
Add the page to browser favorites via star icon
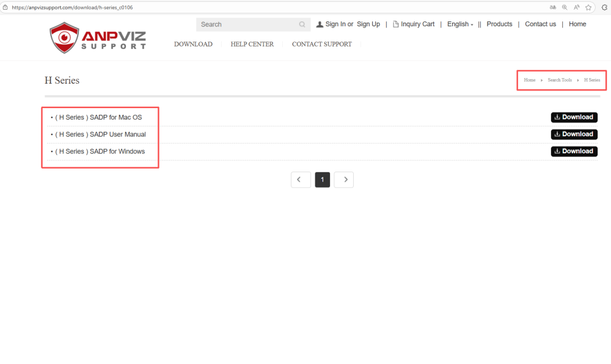click(x=588, y=7)
